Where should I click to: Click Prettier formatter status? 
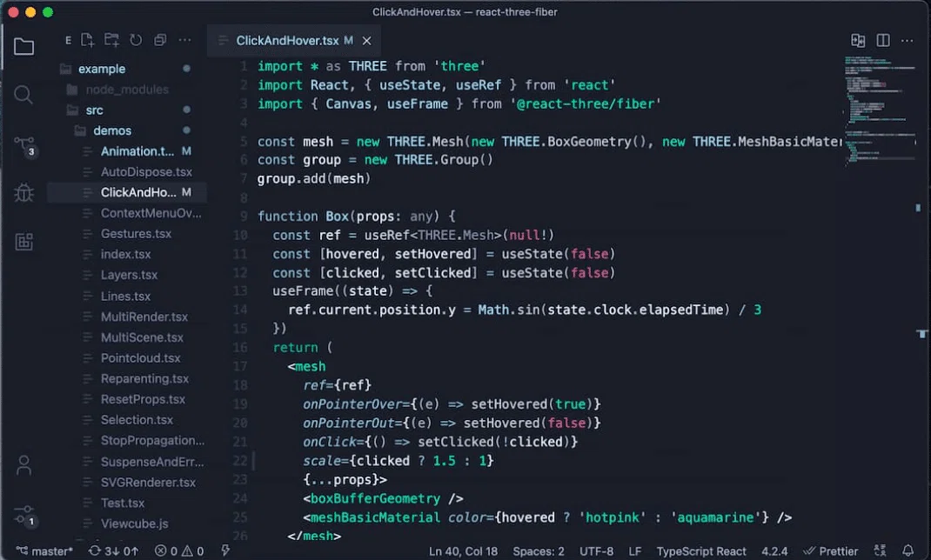pyautogui.click(x=830, y=551)
